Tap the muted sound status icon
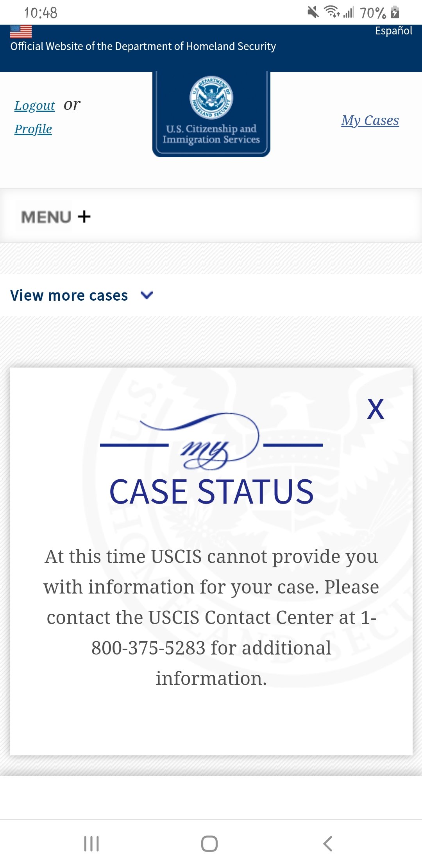Screen dimensions: 422x868 pyautogui.click(x=313, y=13)
